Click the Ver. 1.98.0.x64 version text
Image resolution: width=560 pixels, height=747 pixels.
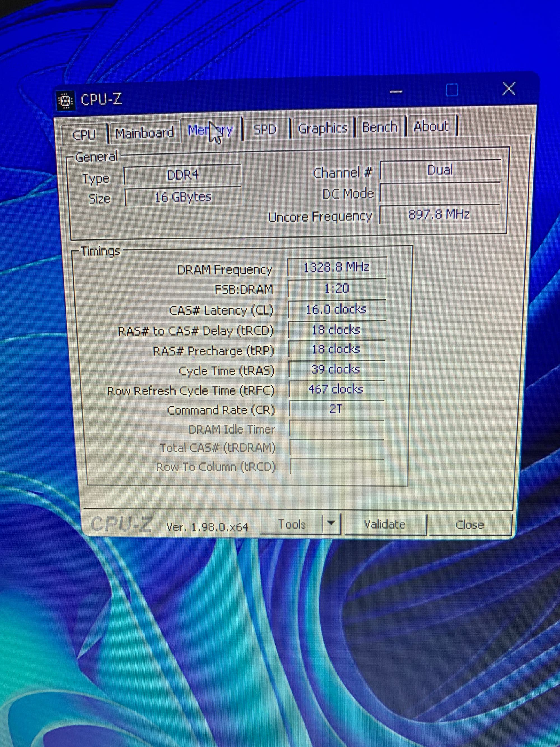point(207,527)
